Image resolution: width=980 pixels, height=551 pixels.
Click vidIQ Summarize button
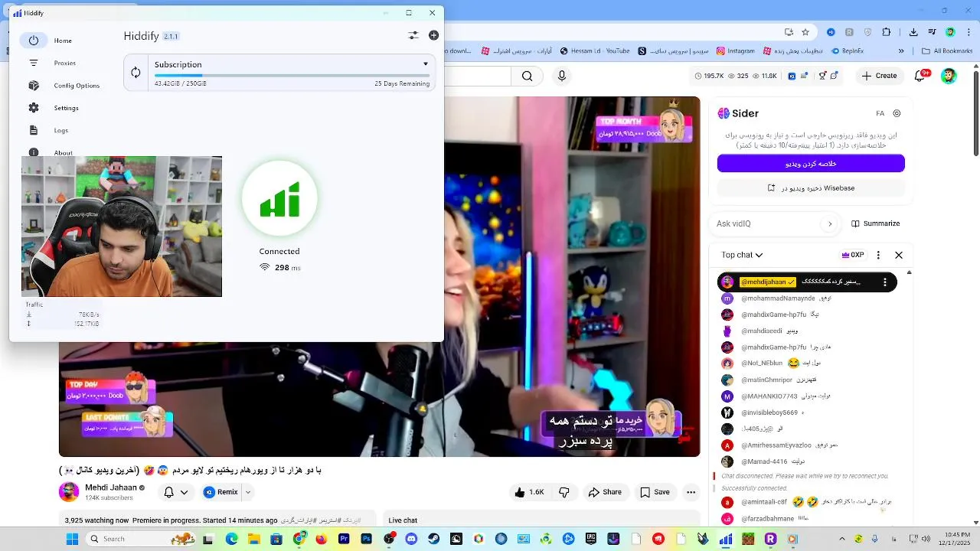click(x=875, y=223)
